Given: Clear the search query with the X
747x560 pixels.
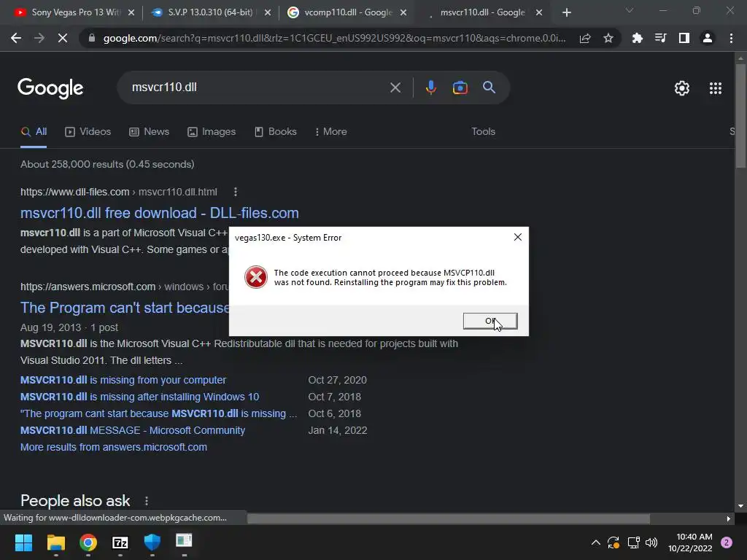Looking at the screenshot, I should (395, 87).
